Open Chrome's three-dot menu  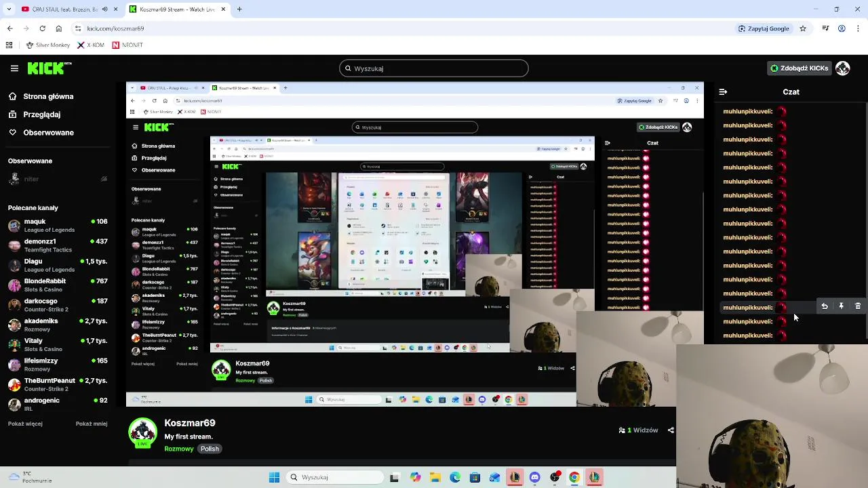858,28
